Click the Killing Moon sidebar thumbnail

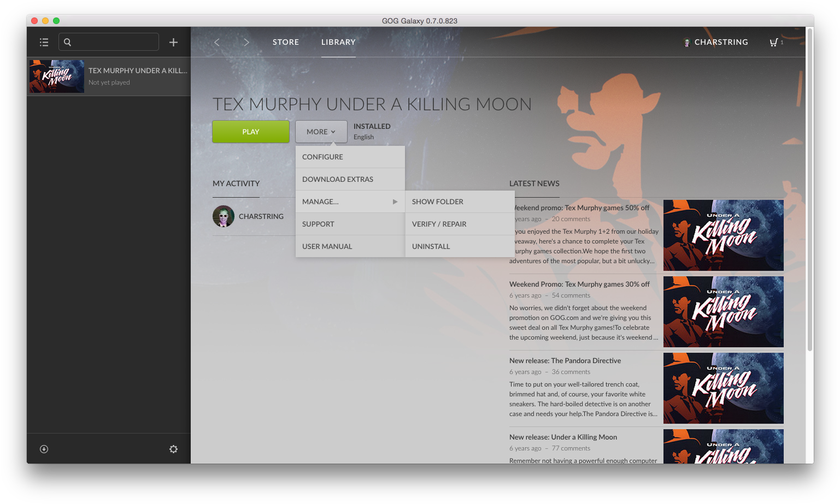(x=57, y=76)
